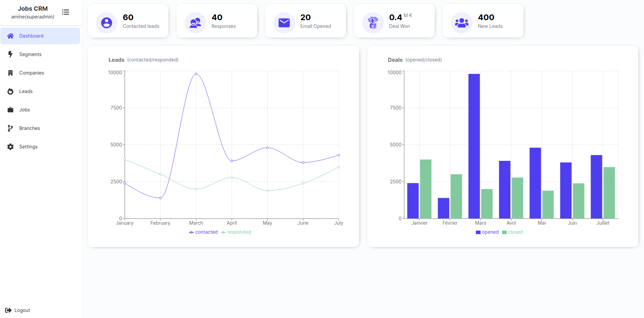This screenshot has width=644, height=318.
Task: Open the Dashboard menu item
Action: tap(31, 36)
